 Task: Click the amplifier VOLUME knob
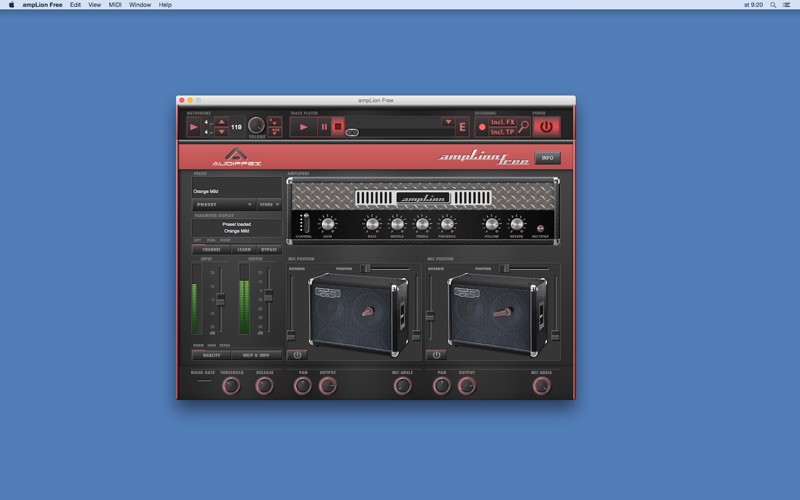click(491, 224)
